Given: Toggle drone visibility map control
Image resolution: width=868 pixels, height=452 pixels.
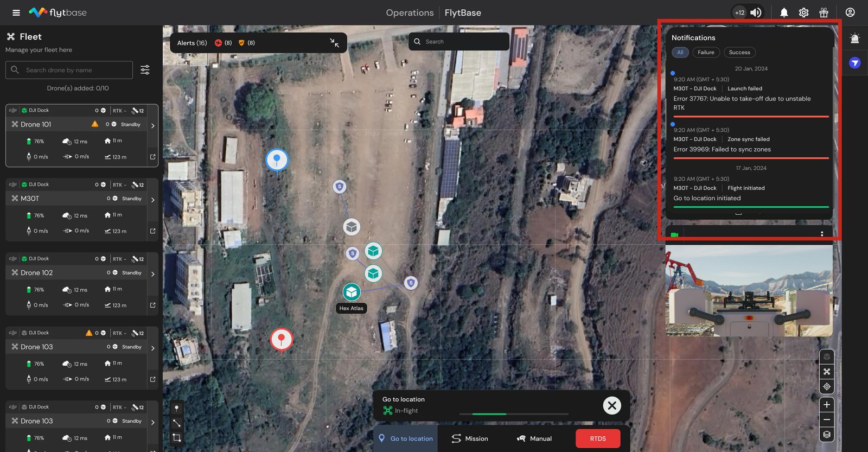Looking at the screenshot, I should (x=827, y=372).
